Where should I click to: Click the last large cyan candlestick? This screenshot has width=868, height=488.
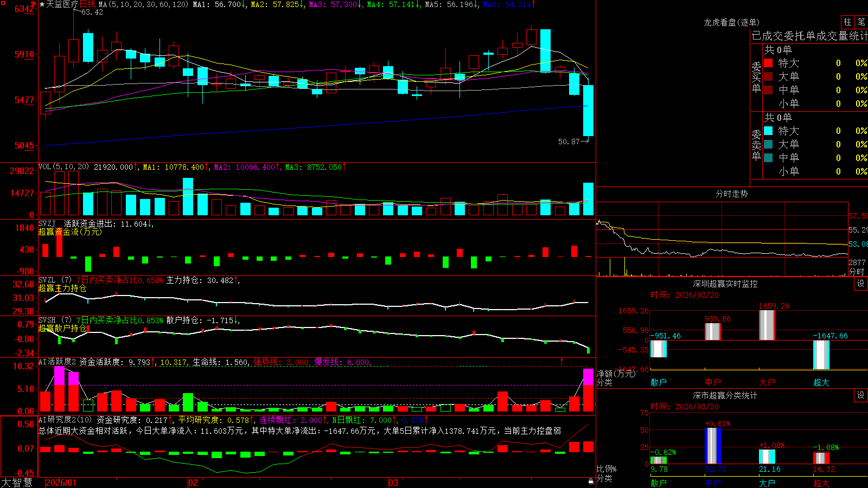pos(588,111)
